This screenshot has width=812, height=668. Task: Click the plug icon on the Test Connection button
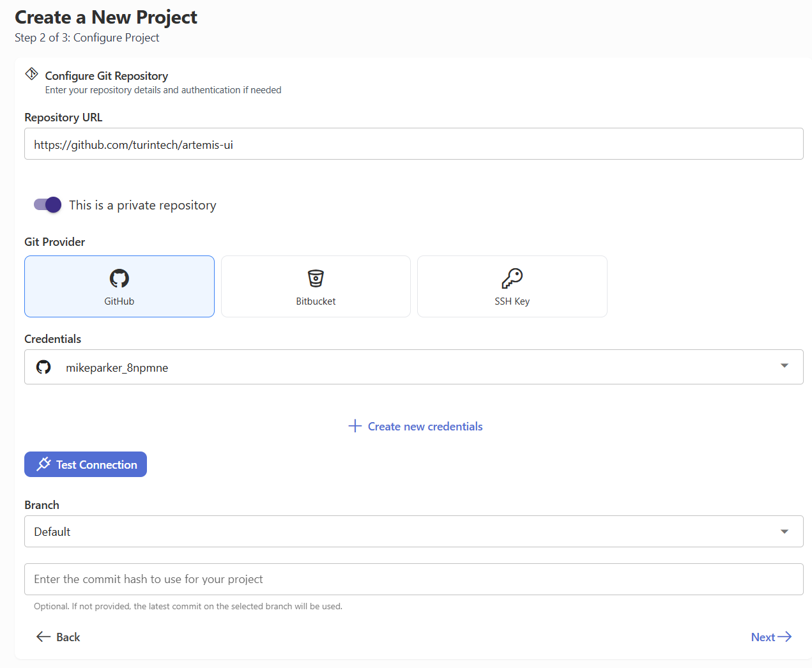coord(43,464)
